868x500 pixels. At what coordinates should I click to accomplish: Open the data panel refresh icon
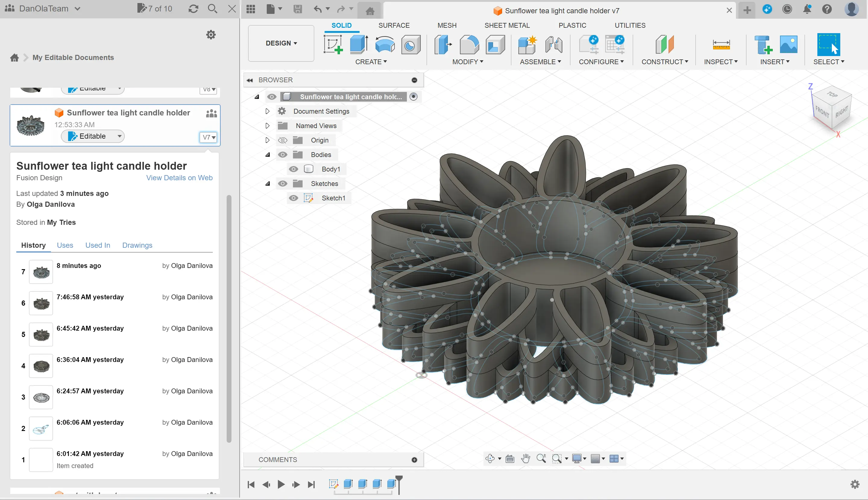(193, 9)
